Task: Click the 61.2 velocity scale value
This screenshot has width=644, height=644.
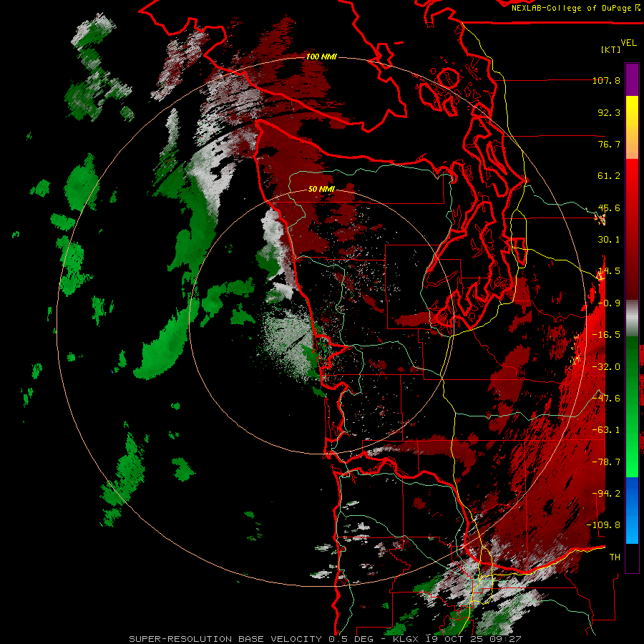Action: point(609,176)
